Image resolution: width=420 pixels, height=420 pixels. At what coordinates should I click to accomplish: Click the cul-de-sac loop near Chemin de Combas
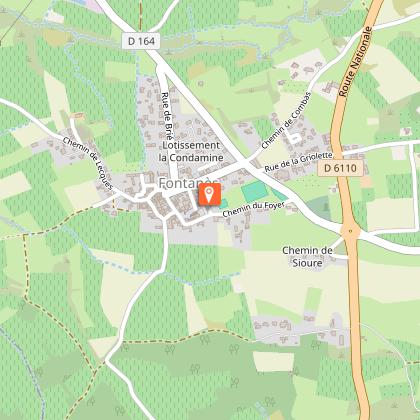295,138
